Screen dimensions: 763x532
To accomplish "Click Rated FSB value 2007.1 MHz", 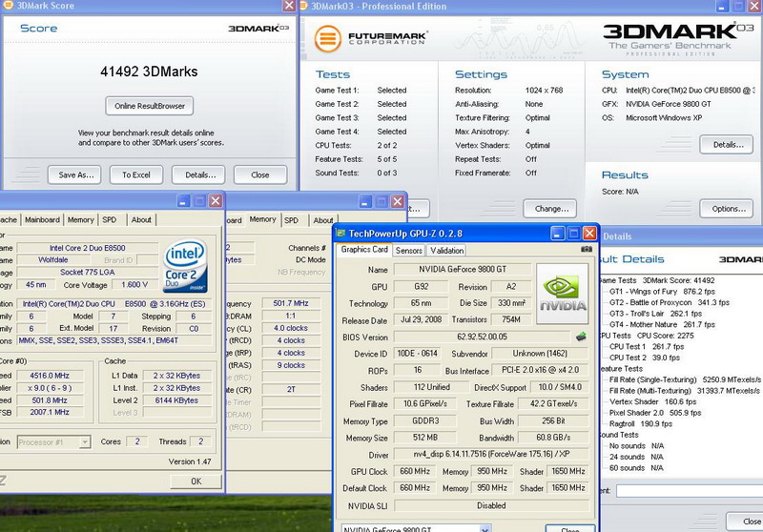I will tap(50, 412).
